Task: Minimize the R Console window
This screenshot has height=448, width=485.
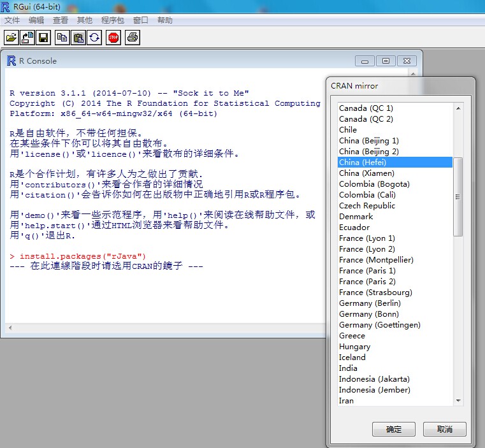Action: (365, 61)
